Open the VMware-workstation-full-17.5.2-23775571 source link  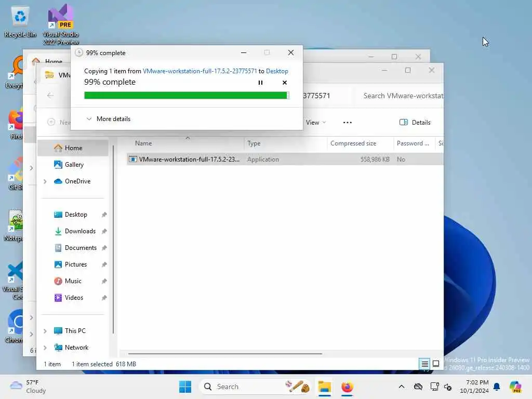(x=200, y=71)
